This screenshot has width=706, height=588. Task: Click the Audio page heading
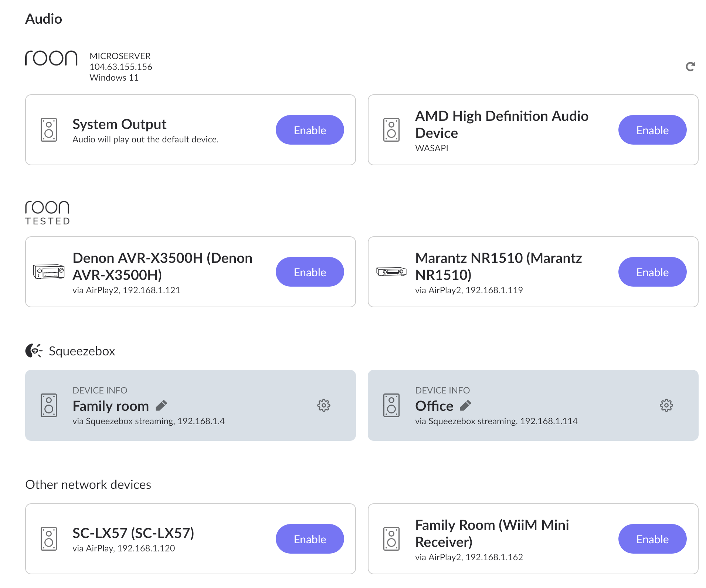pyautogui.click(x=44, y=19)
